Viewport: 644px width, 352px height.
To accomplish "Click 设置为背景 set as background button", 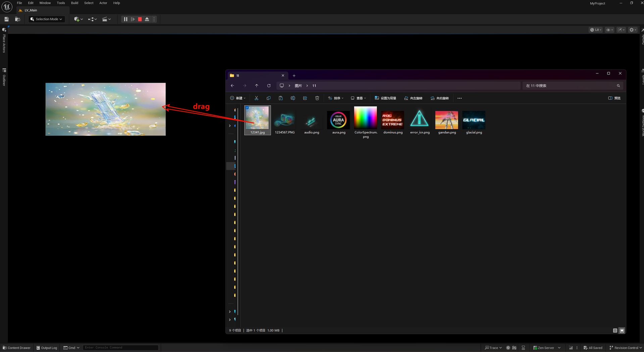I will (385, 98).
